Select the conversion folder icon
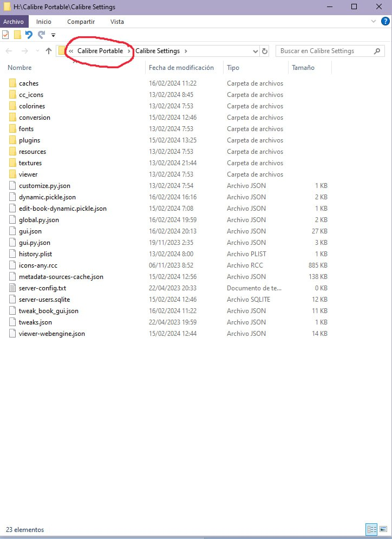Viewport: 392px width, 539px height. point(12,117)
